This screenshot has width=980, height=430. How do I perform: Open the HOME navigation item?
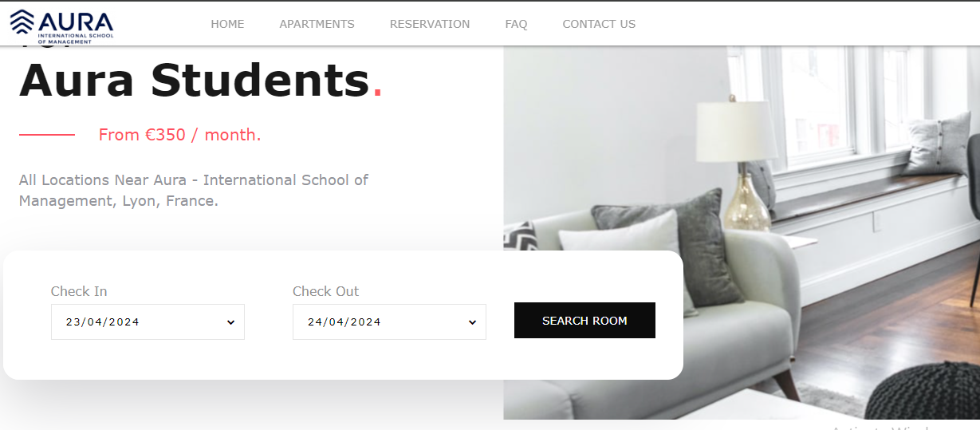(227, 24)
